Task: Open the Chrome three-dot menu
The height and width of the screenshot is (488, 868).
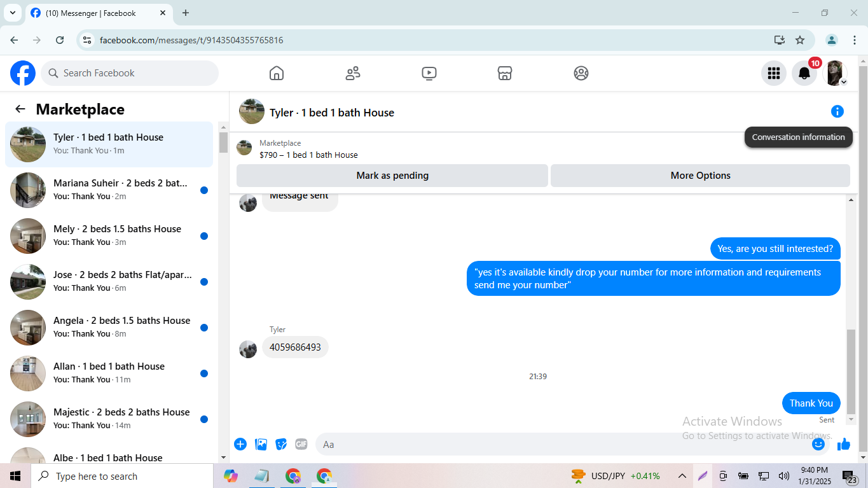Action: (854, 40)
